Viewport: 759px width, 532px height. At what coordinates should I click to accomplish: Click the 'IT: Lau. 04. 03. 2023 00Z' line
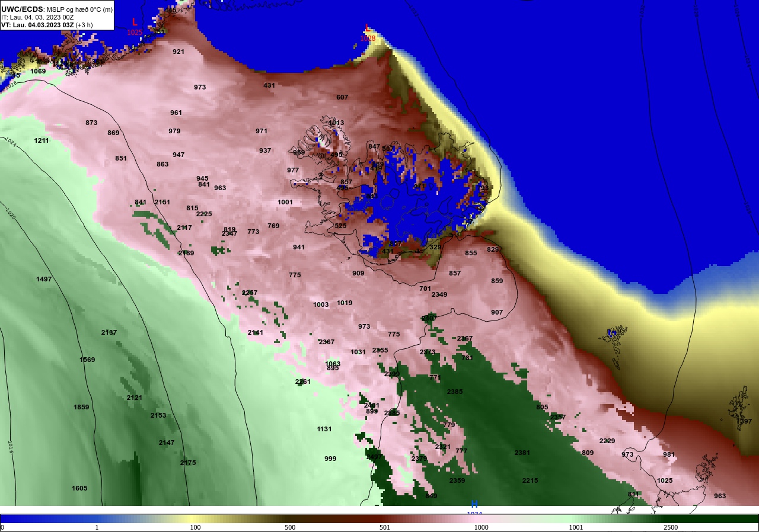(x=37, y=17)
